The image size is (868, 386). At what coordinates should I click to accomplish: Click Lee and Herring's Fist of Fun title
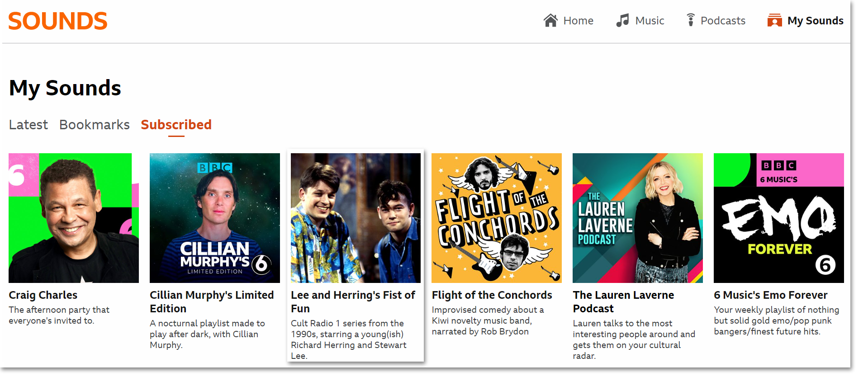point(353,302)
